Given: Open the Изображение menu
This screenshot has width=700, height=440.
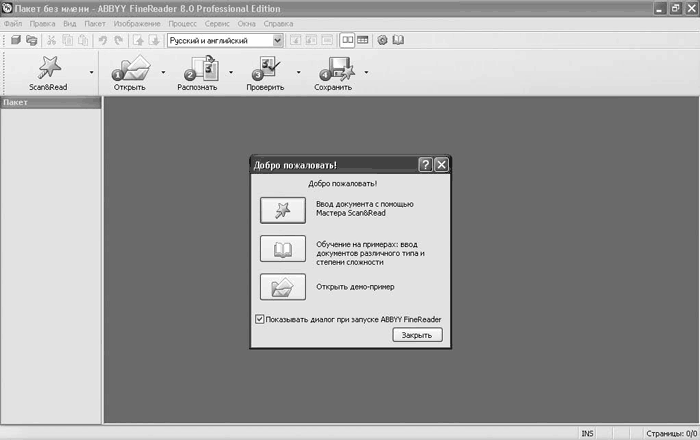Looking at the screenshot, I should coord(137,24).
